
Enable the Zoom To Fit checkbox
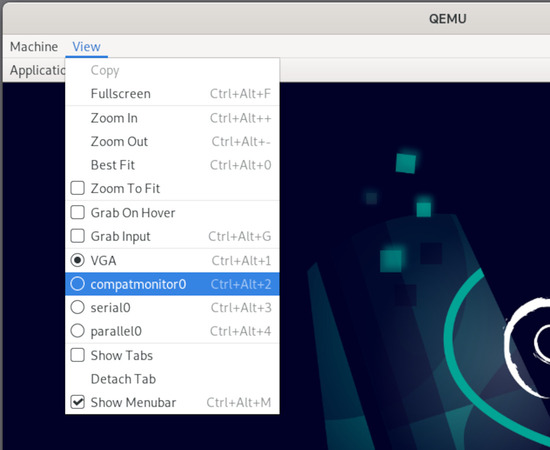coord(77,188)
